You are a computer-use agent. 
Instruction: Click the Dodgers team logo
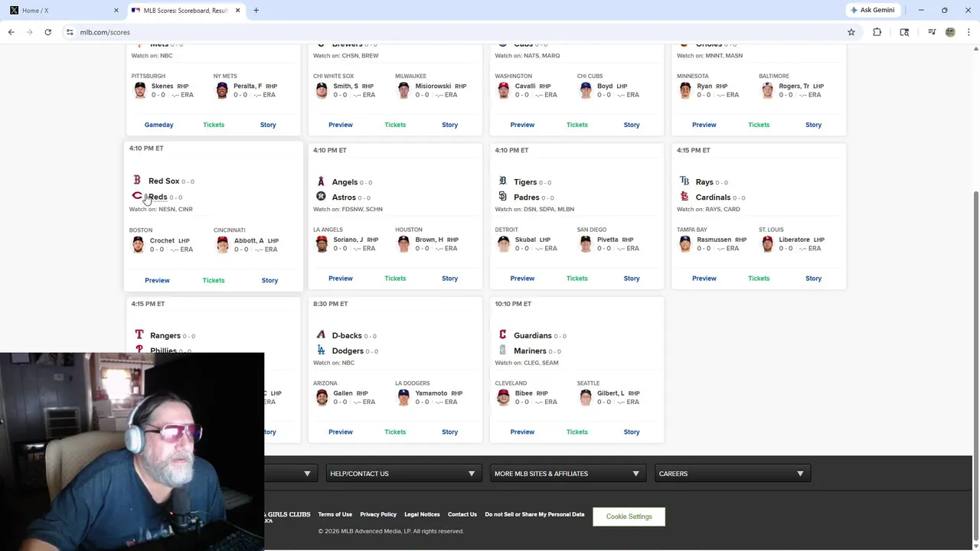321,350
